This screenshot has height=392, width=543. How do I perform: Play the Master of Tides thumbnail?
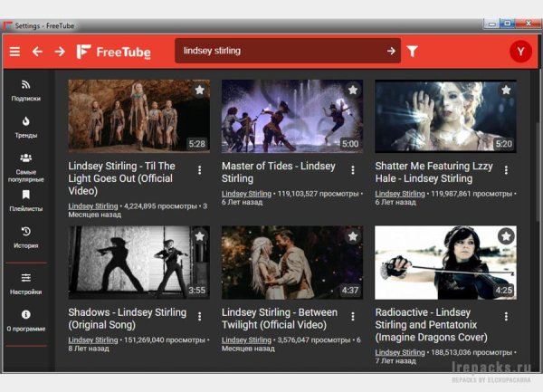[x=292, y=116]
